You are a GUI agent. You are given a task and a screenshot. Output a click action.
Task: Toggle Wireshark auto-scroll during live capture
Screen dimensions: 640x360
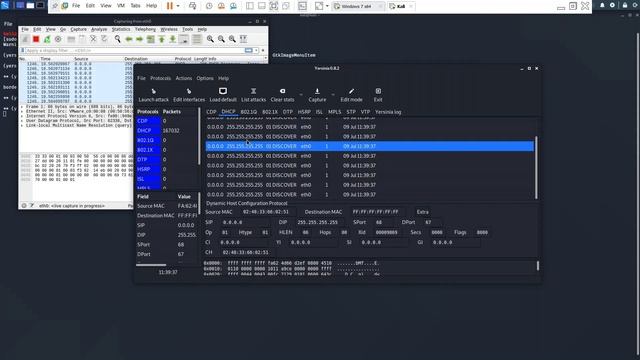[184, 39]
